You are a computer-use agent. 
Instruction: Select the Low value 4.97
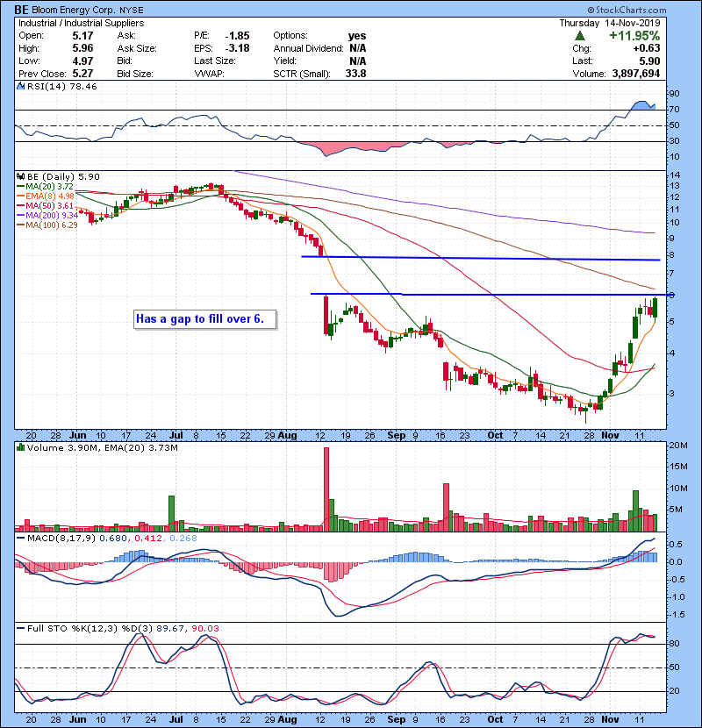point(82,61)
